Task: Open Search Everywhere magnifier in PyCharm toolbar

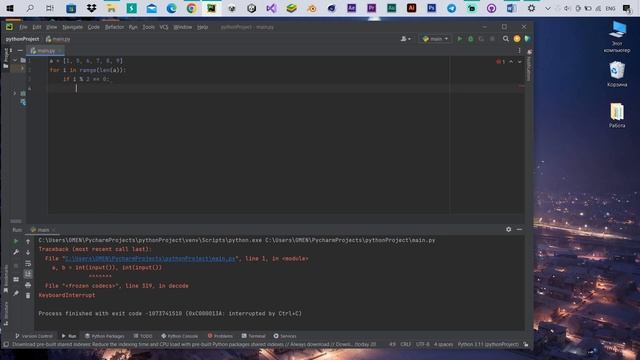Action: (506, 39)
